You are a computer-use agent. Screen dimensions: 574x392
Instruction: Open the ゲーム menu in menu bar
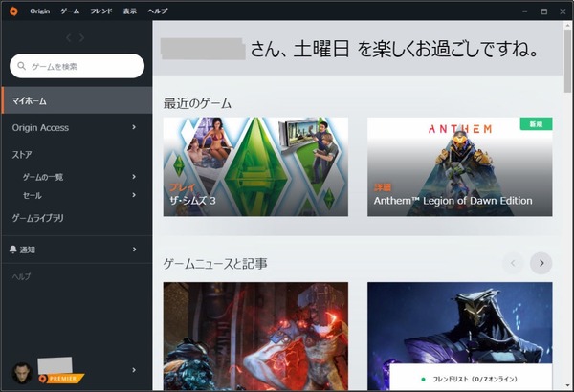tap(70, 11)
